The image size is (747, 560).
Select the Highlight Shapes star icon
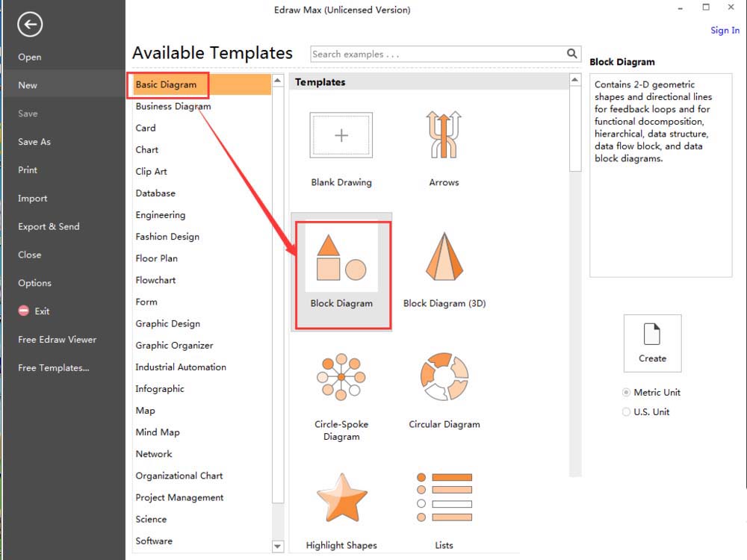[342, 497]
